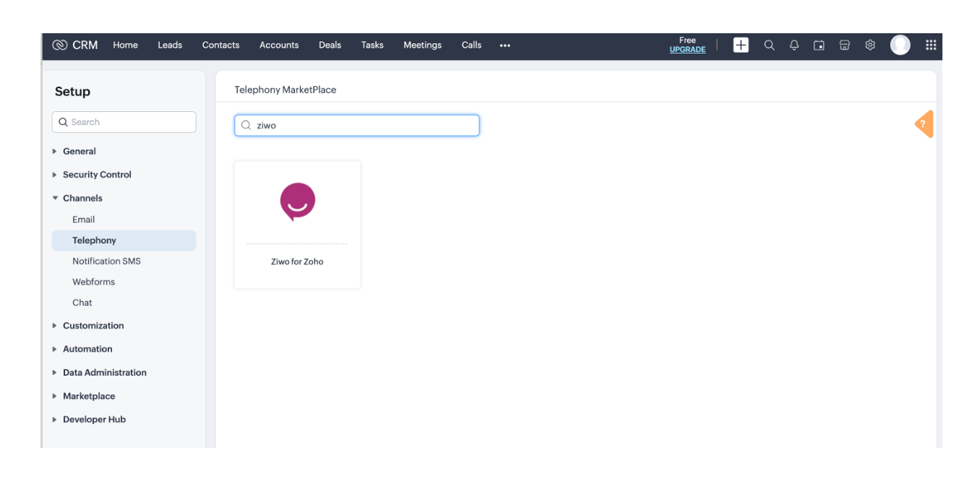The width and height of the screenshot is (980, 487).
Task: Open the Contacts module tab
Action: tap(220, 45)
